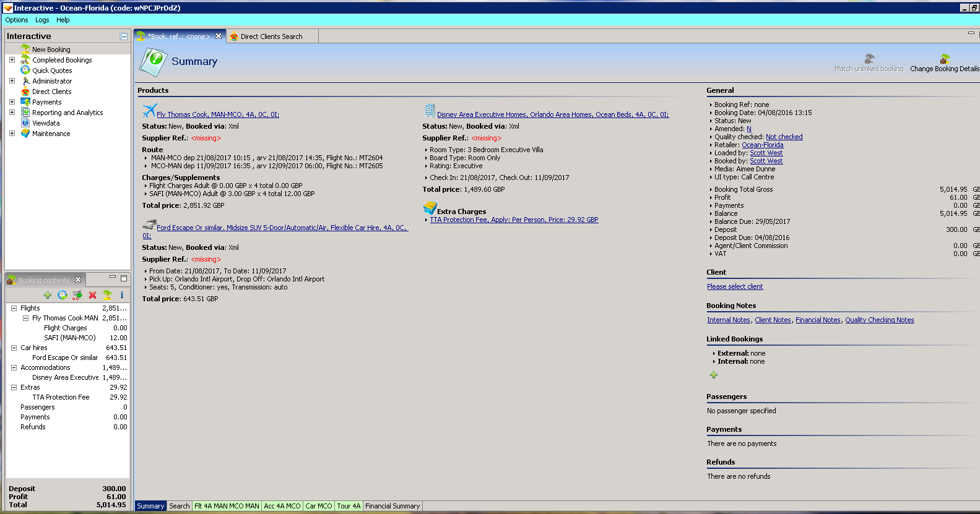Open the Client Notes link

(x=773, y=320)
